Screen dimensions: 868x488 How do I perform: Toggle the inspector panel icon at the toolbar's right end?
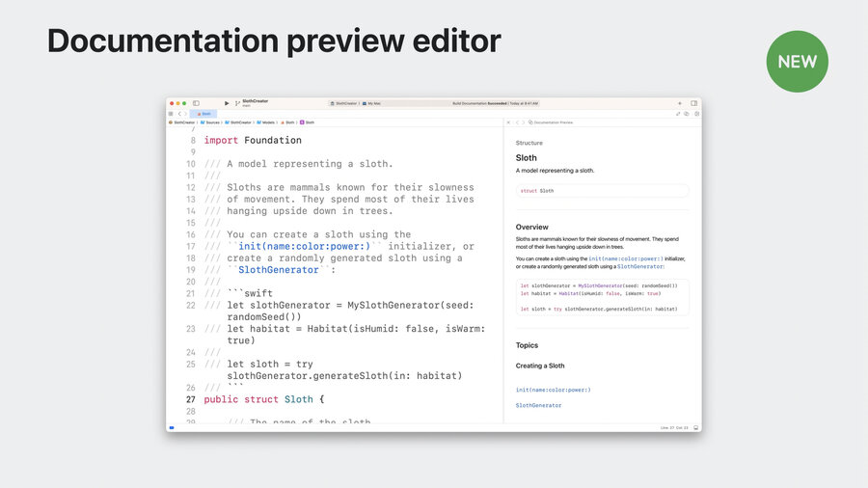(693, 103)
